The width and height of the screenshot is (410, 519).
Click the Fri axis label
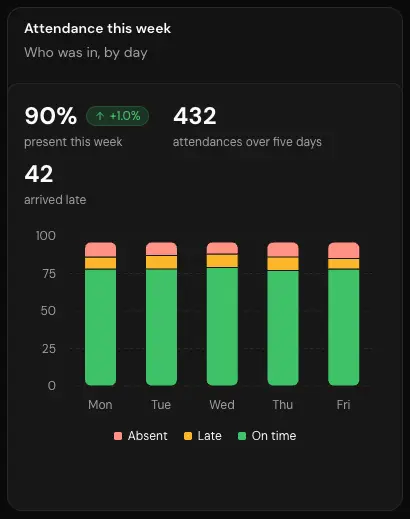click(343, 405)
